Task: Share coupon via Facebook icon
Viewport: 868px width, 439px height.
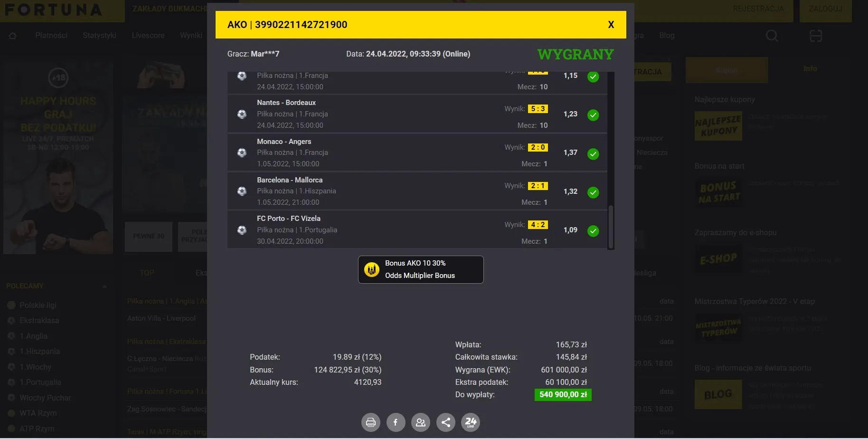Action: 396,422
